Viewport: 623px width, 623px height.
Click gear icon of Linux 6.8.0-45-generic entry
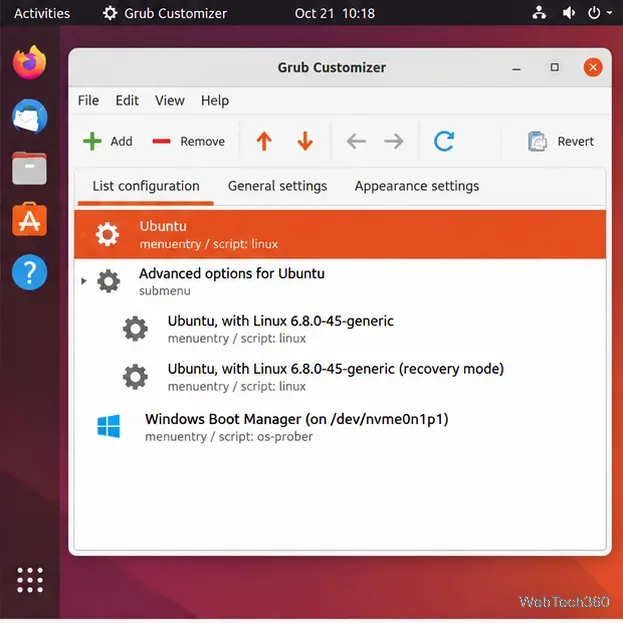135,329
